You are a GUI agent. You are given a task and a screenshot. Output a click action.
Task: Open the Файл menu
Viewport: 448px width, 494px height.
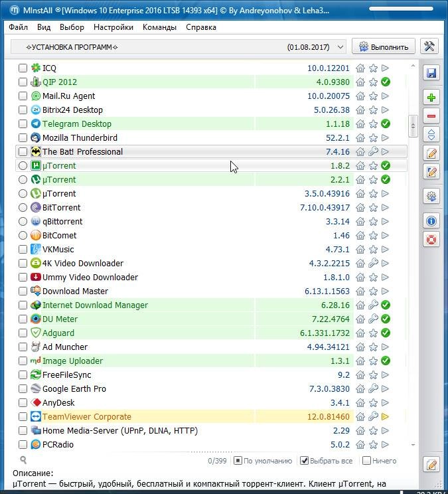point(19,27)
